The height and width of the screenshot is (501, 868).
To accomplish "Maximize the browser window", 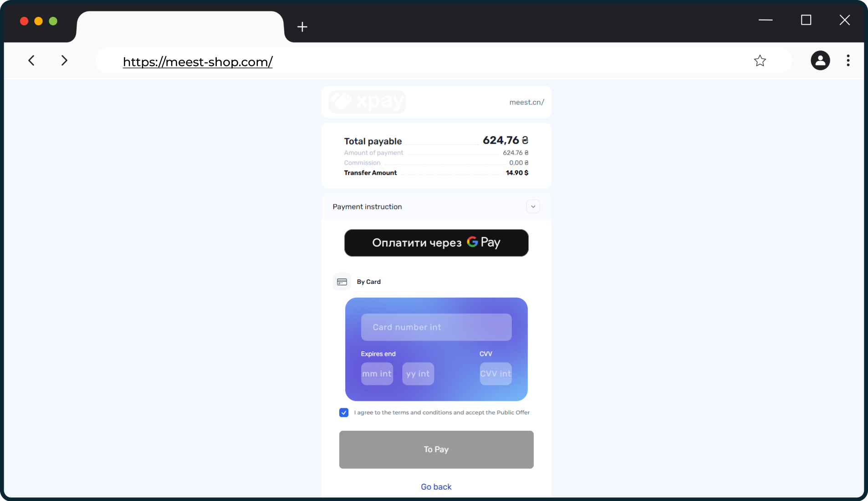I will coord(806,20).
